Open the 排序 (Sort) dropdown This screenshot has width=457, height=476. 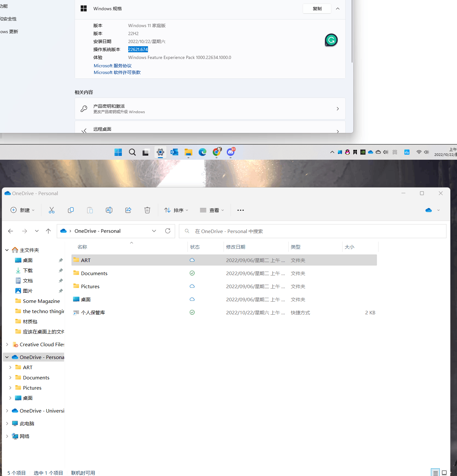pyautogui.click(x=176, y=210)
